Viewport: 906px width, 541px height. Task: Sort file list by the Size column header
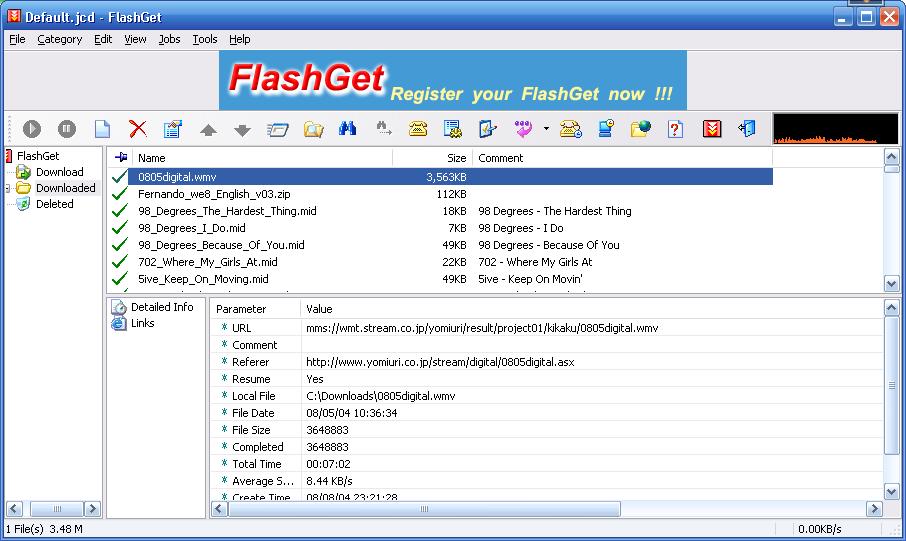coord(433,158)
